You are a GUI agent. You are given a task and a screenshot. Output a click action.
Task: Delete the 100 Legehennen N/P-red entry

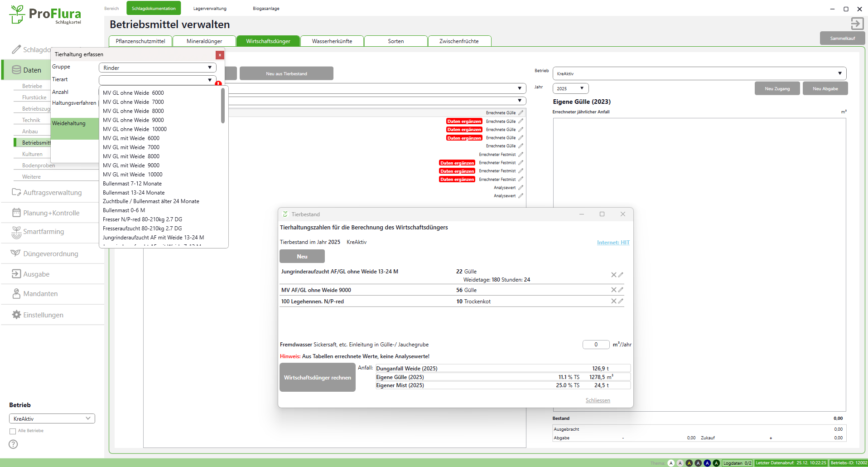(613, 301)
